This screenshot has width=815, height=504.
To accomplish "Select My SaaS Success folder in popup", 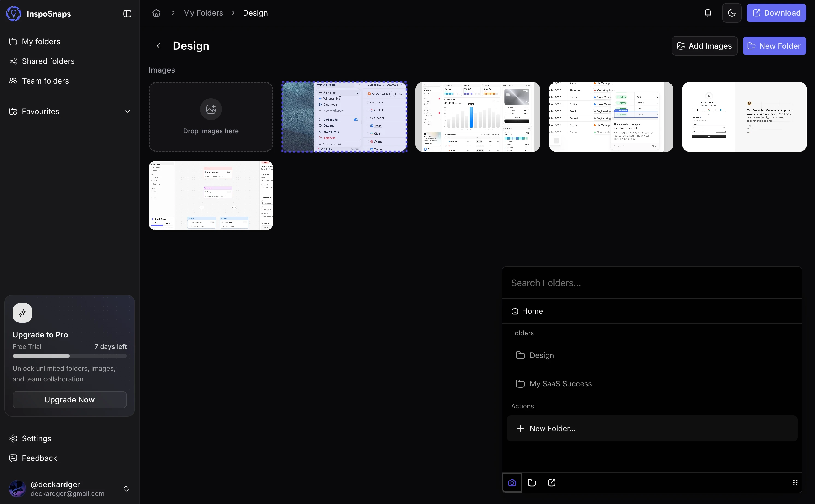I will (561, 384).
